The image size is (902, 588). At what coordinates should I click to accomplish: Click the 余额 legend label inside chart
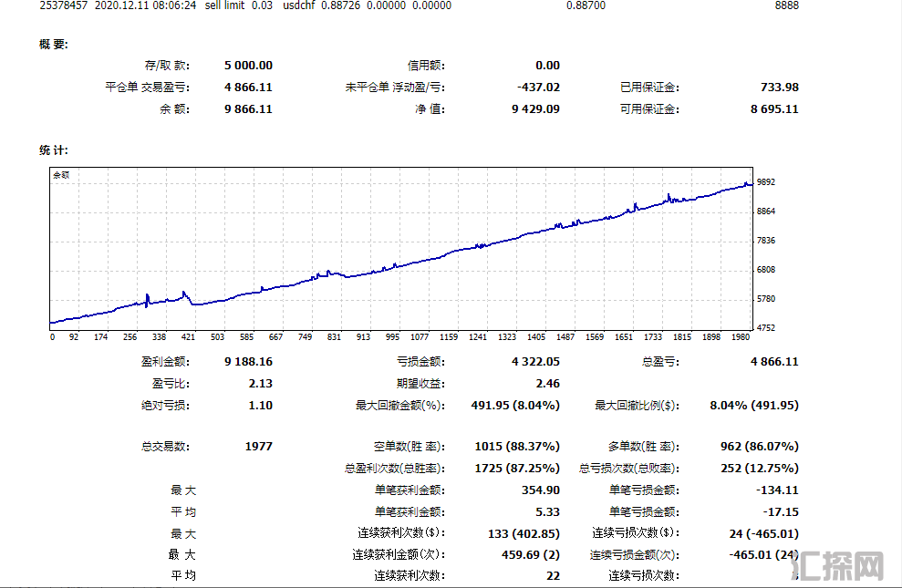(60, 174)
